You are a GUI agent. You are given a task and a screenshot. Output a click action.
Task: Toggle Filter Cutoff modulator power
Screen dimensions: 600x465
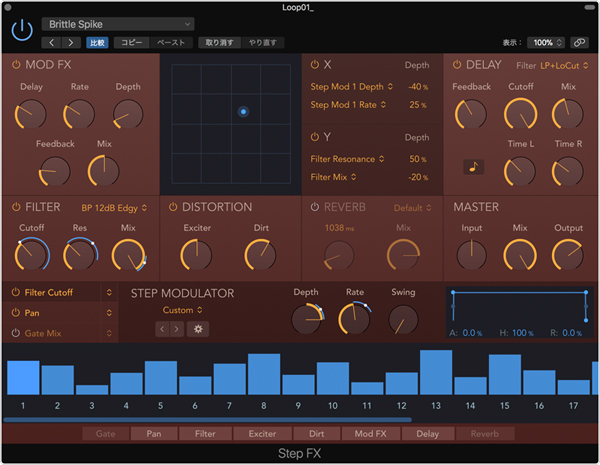click(x=15, y=292)
